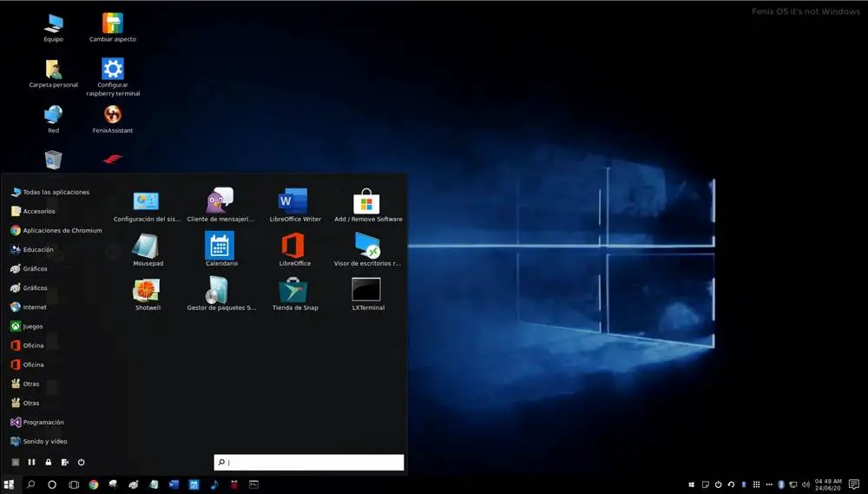Open the Red network desktop icon
Viewport: 868px width, 494px height.
pos(53,119)
